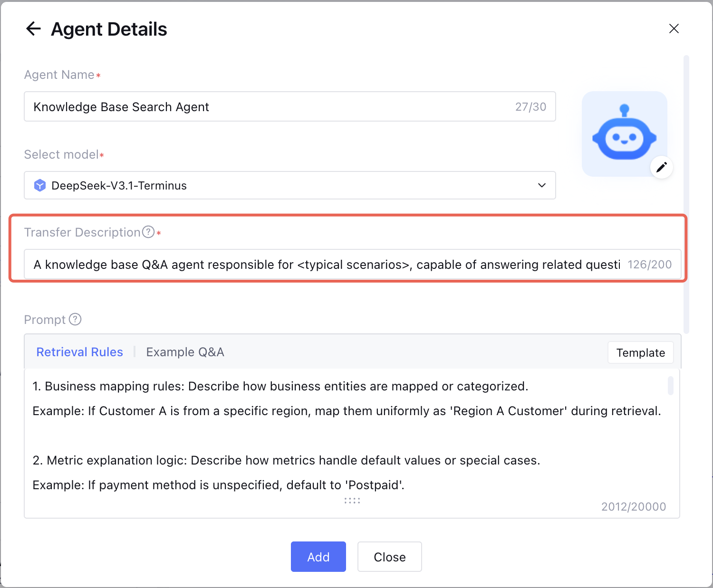Click the Template button
This screenshot has width=713, height=588.
click(x=640, y=353)
